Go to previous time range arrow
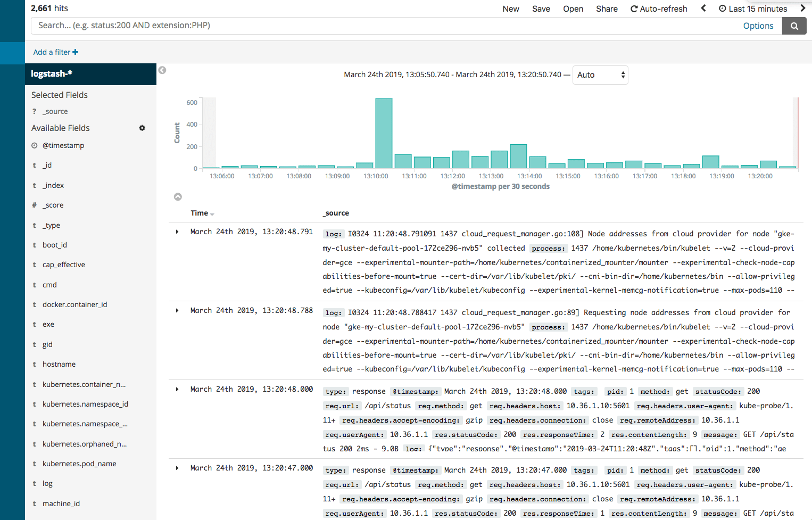Screen dimensions: 812x520 point(703,9)
